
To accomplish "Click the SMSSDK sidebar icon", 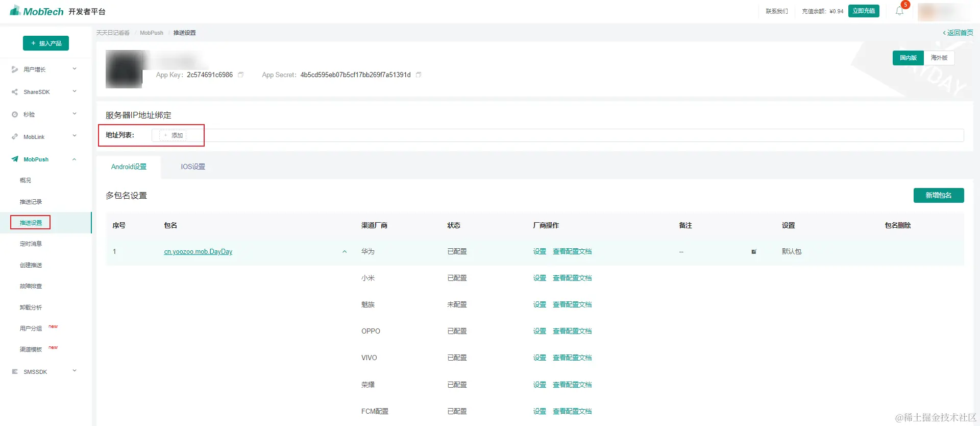I will [x=15, y=372].
